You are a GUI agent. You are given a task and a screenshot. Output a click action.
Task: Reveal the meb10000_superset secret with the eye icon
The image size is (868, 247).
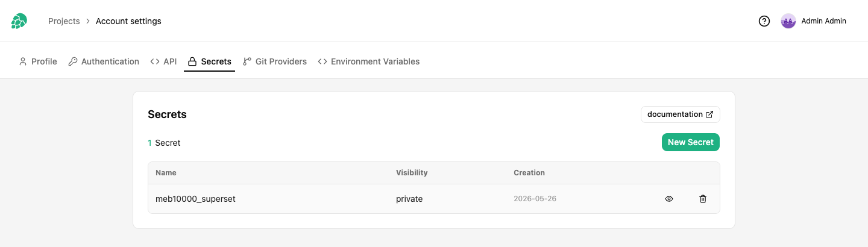669,199
